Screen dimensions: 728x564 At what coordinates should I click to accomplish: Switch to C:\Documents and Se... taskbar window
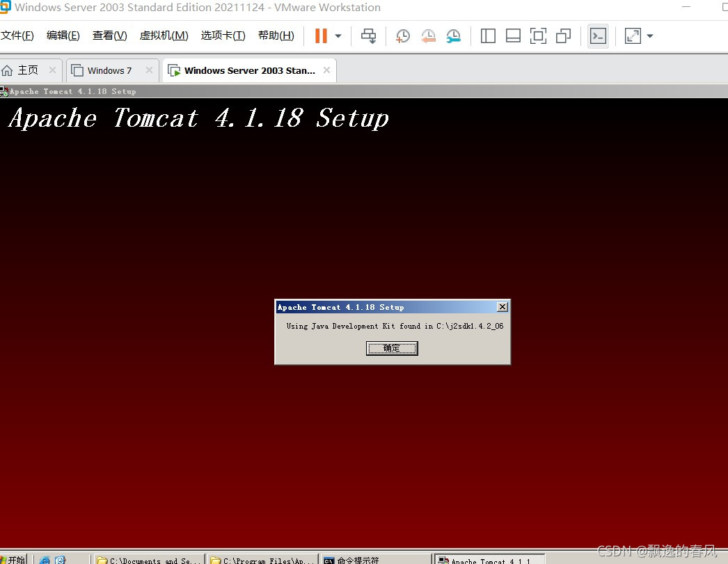(x=148, y=559)
